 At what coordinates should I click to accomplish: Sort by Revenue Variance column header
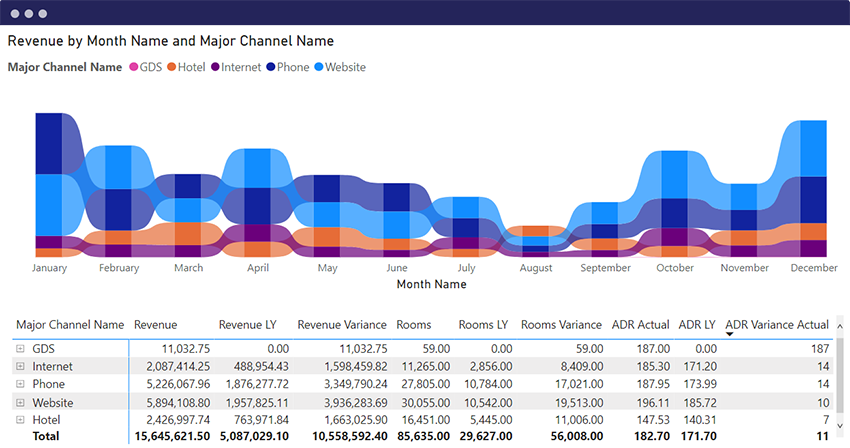click(342, 325)
